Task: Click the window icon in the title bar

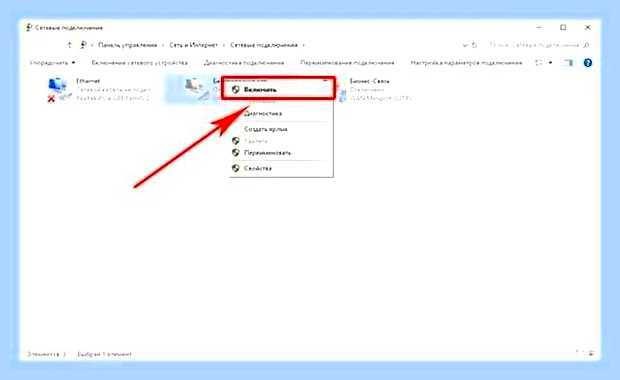Action: pos(29,28)
